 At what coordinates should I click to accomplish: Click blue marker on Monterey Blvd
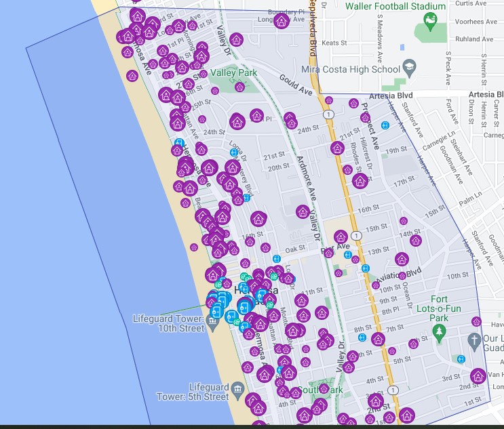click(247, 198)
